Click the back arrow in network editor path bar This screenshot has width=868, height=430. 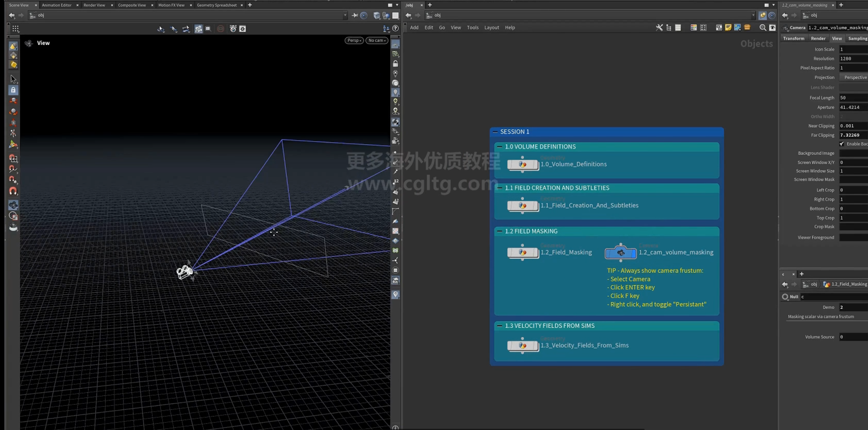[408, 15]
